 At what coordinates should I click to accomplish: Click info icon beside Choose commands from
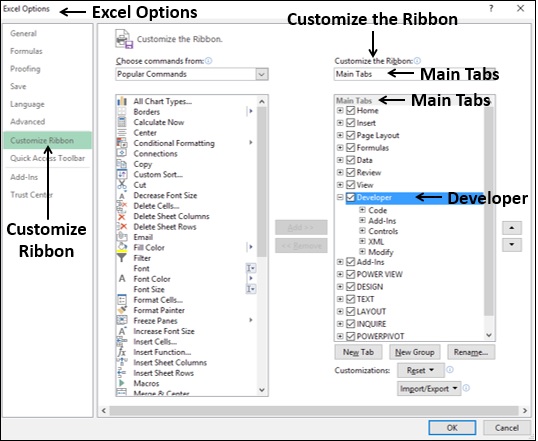pos(208,61)
